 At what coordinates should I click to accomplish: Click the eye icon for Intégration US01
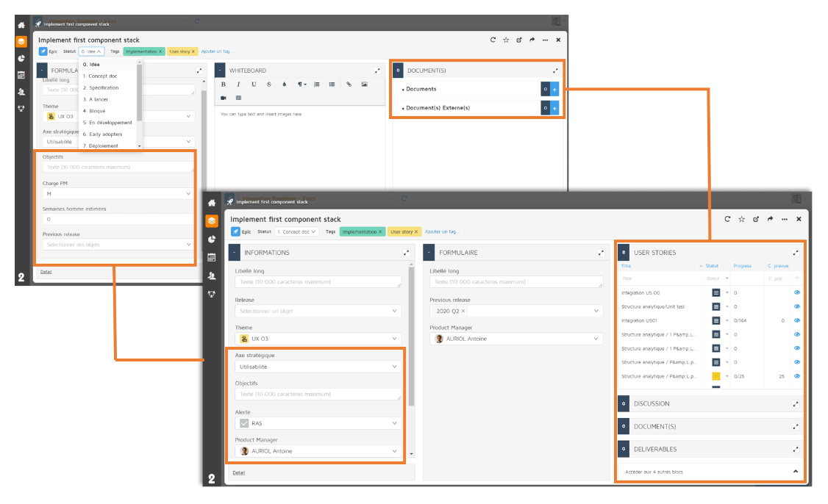(796, 320)
